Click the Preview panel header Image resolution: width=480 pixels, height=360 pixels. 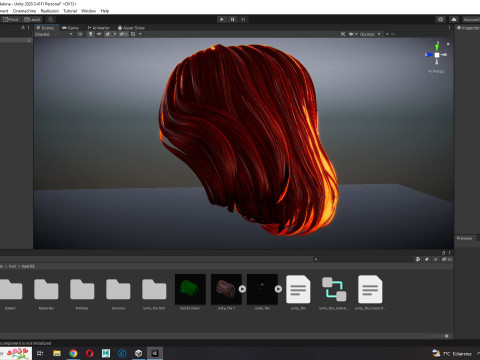coord(464,238)
